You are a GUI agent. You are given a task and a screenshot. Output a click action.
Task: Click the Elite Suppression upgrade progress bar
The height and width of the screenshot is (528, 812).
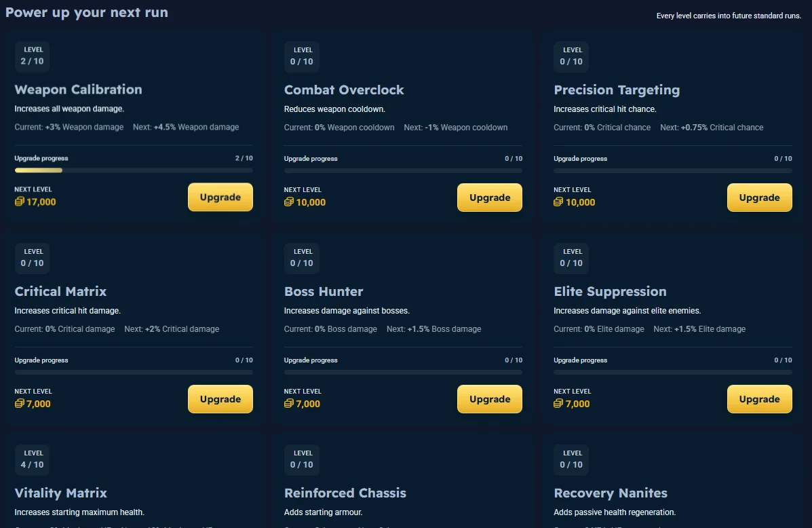pyautogui.click(x=673, y=372)
